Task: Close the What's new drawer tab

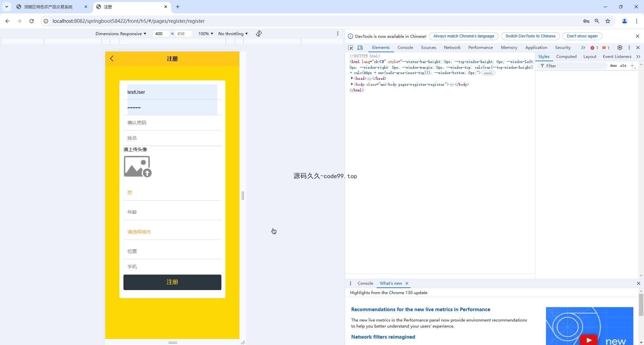Action: coord(407,283)
